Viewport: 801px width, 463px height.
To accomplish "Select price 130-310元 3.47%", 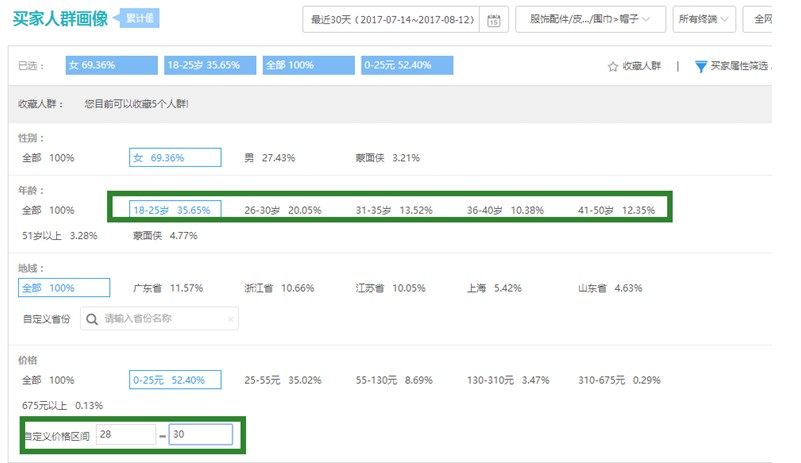I will pos(508,380).
